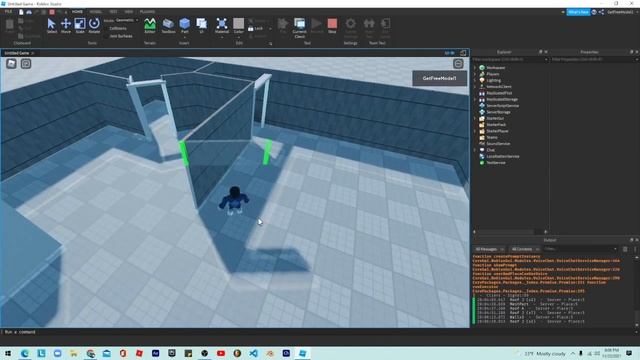Open the Toolbox panel
This screenshot has height=360, width=640.
[x=168, y=26]
